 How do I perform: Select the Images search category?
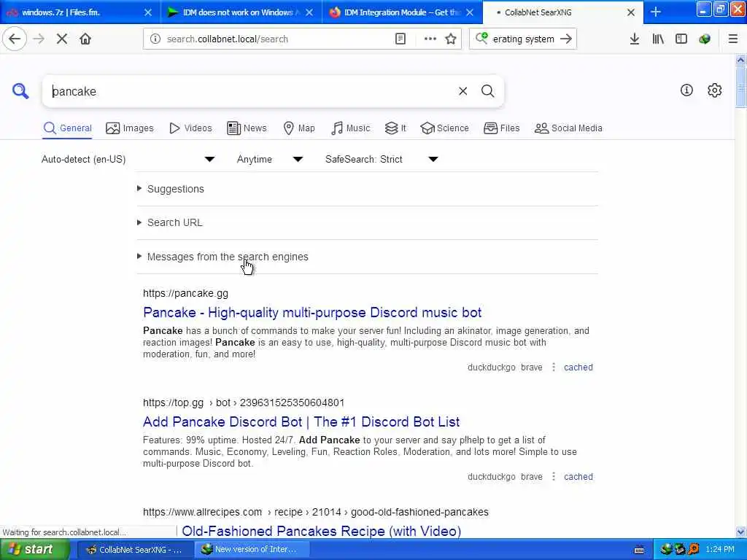[130, 128]
